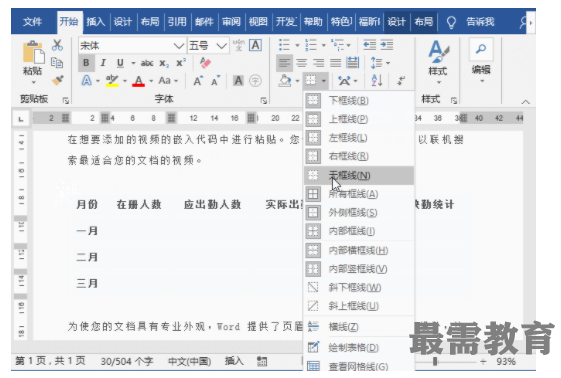Select 无框线(N) No Border option

359,175
